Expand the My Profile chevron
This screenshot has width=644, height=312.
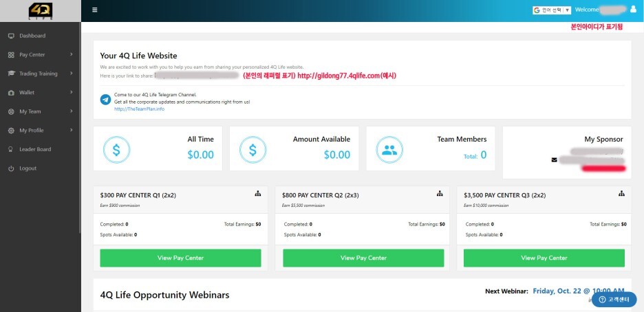coord(72,130)
